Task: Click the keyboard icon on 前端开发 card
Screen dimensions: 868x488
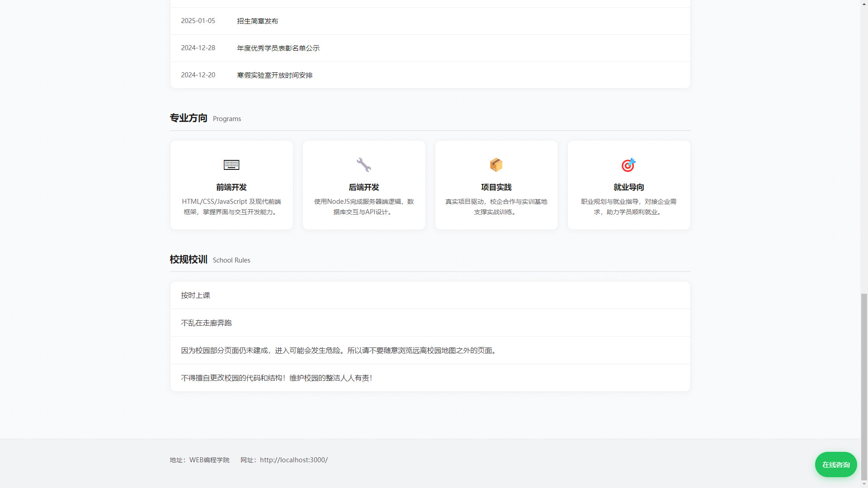Action: 231,165
